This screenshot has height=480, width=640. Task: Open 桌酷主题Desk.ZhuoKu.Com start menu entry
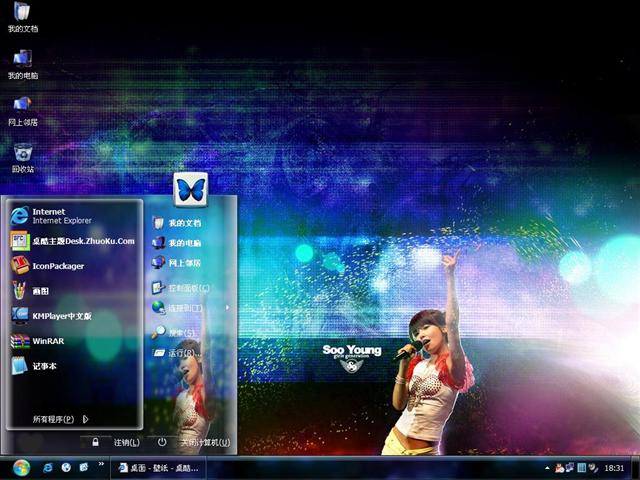pyautogui.click(x=74, y=241)
